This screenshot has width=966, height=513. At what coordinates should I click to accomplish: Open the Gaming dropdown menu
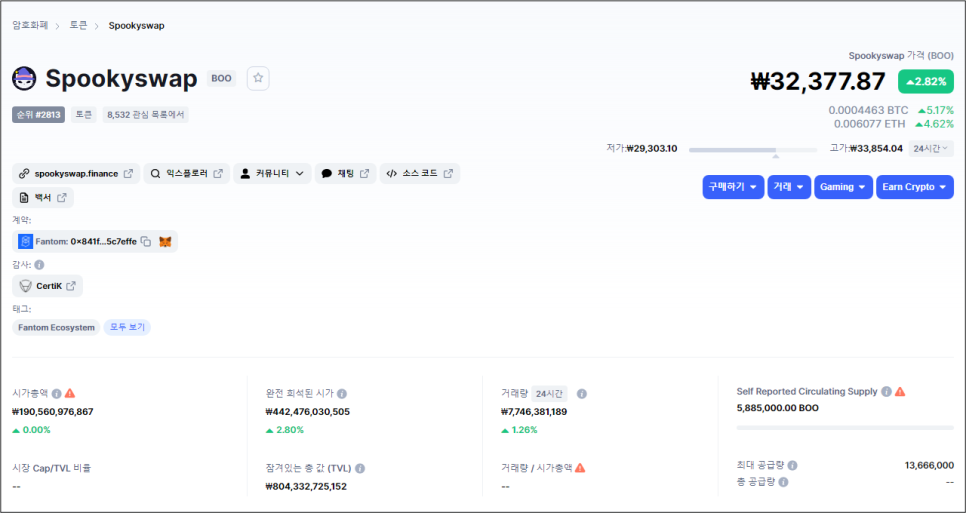pyautogui.click(x=843, y=187)
